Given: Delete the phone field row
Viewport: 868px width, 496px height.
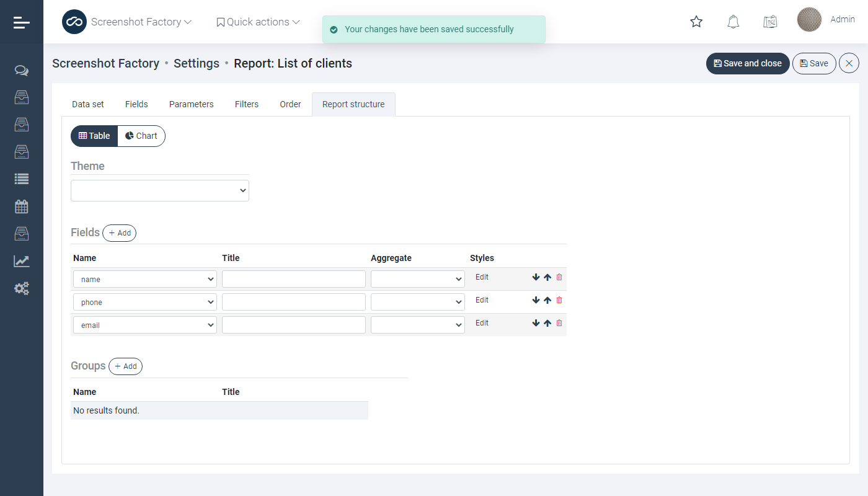Looking at the screenshot, I should [559, 300].
